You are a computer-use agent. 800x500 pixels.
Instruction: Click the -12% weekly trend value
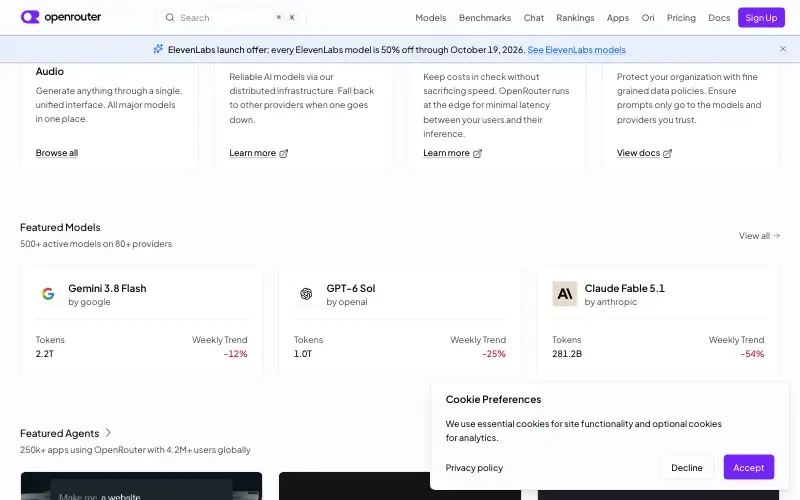coord(235,354)
